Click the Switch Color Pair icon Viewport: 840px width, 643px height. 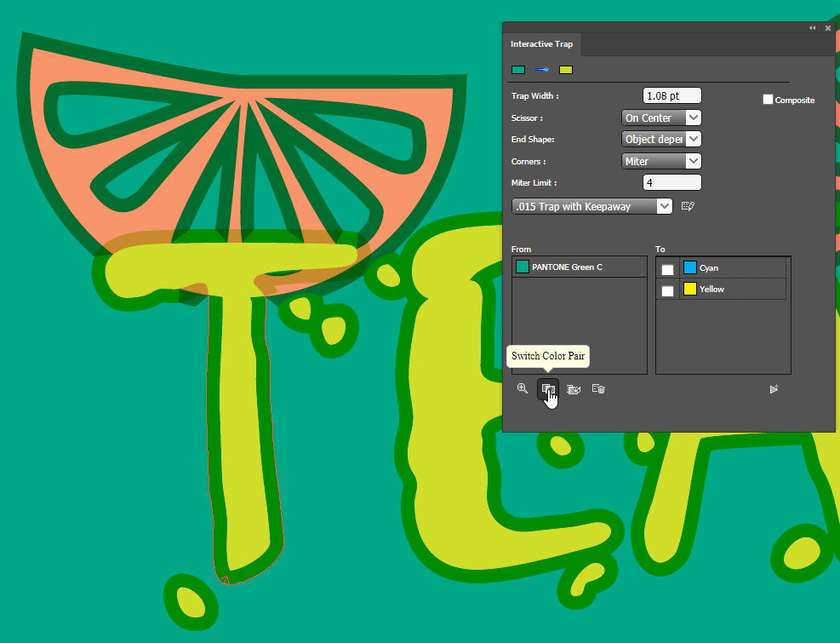click(x=549, y=389)
